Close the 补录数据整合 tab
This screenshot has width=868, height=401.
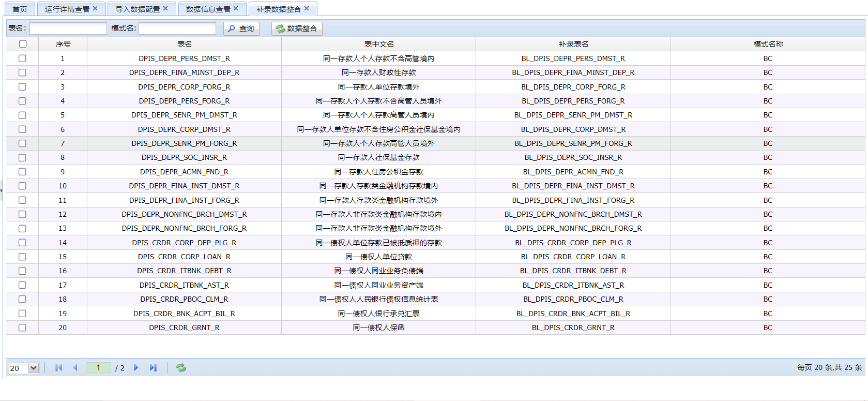pyautogui.click(x=307, y=9)
